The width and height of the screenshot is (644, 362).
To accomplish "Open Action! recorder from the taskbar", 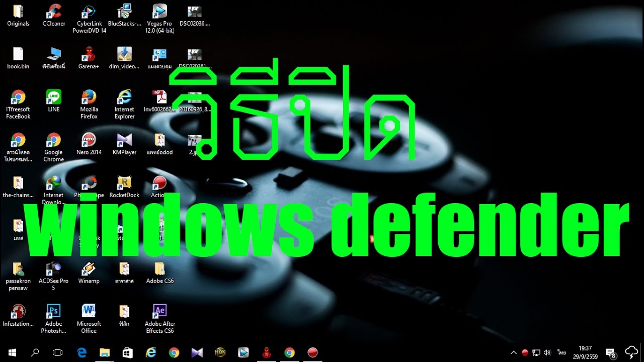I will tap(312, 352).
